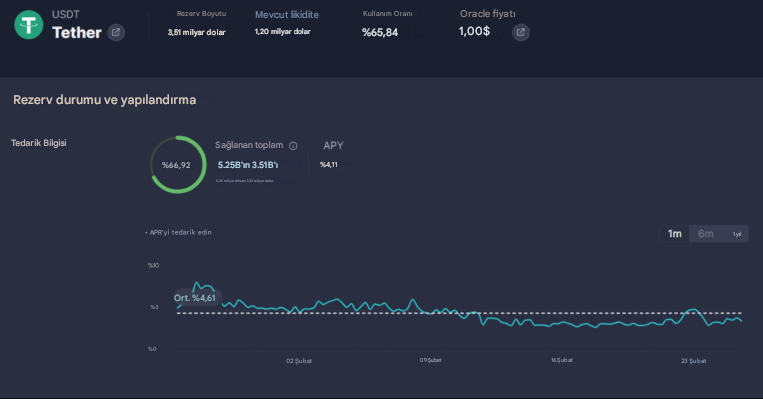Click the Kullanım Oranı header label
Image resolution: width=763 pixels, height=399 pixels.
pos(387,14)
